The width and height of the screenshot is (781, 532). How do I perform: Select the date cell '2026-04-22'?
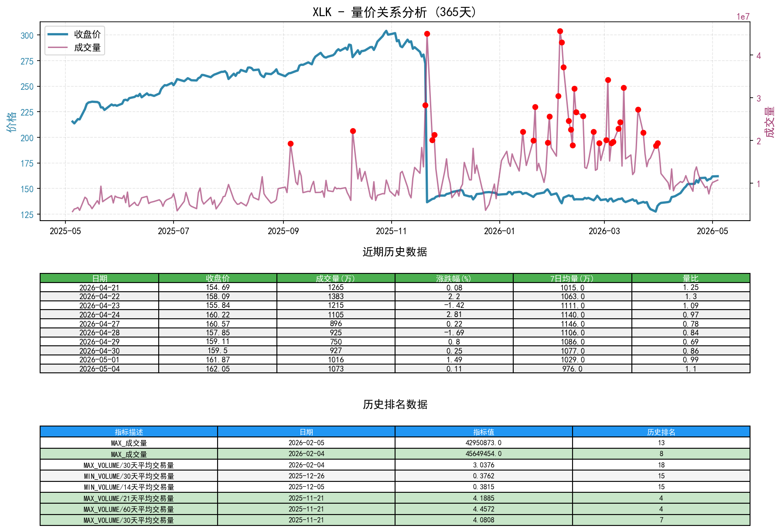click(99, 297)
